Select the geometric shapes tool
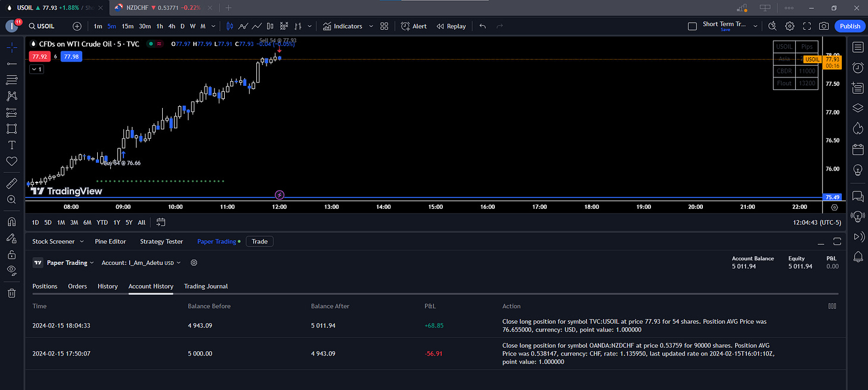This screenshot has width=868, height=390. (x=11, y=128)
